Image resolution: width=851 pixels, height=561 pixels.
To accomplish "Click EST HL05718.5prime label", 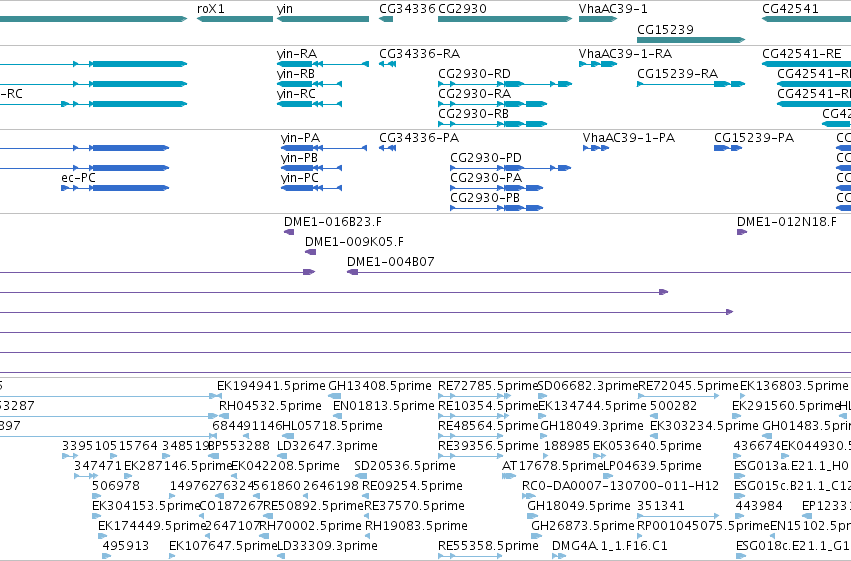I will point(333,426).
